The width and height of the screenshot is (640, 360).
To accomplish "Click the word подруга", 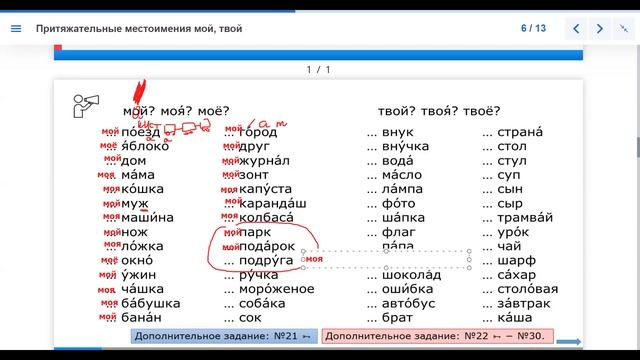I will [x=266, y=260].
